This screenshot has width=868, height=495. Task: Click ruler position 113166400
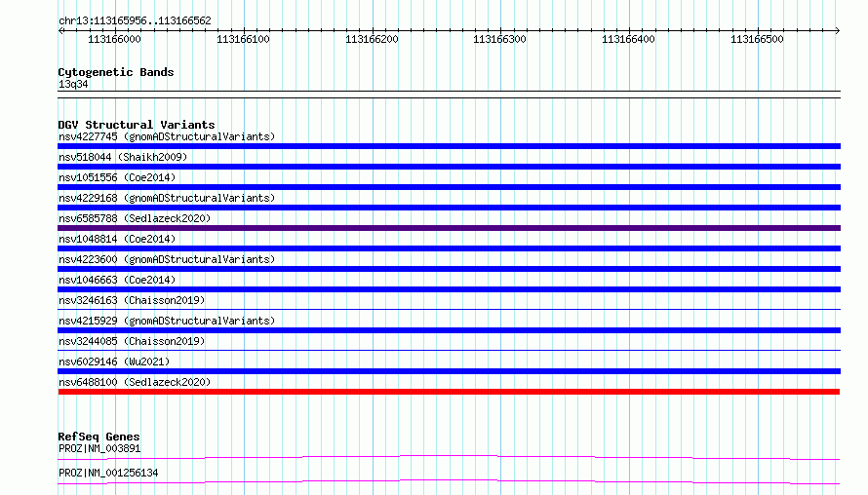click(x=628, y=39)
